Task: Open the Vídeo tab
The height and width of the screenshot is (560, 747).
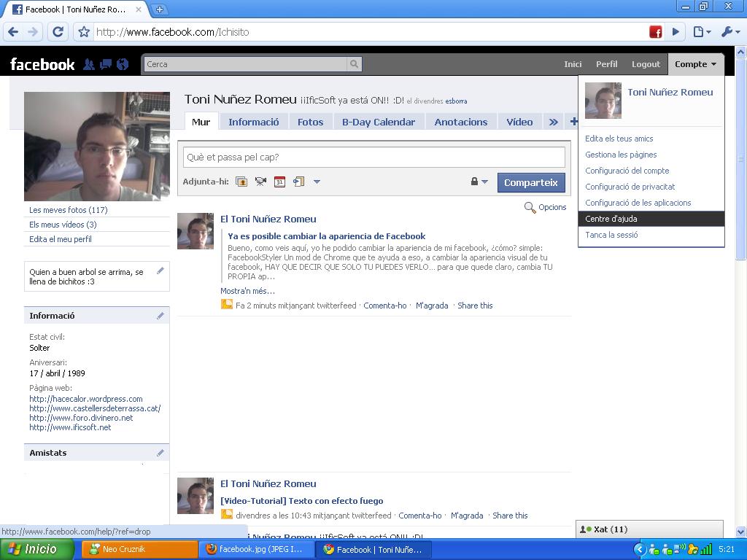Action: coord(519,122)
